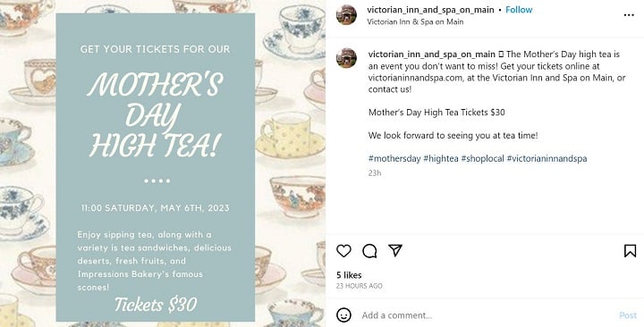The width and height of the screenshot is (644, 327).
Task: Open the caption's victorian_inn_and_spa_on_main username
Action: pyautogui.click(x=432, y=54)
